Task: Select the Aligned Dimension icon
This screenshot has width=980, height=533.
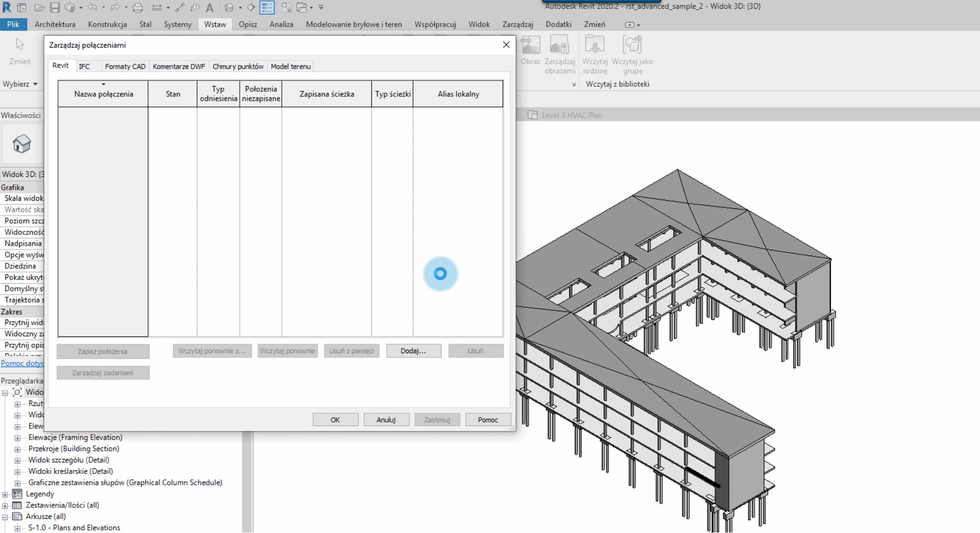Action: tap(180, 7)
